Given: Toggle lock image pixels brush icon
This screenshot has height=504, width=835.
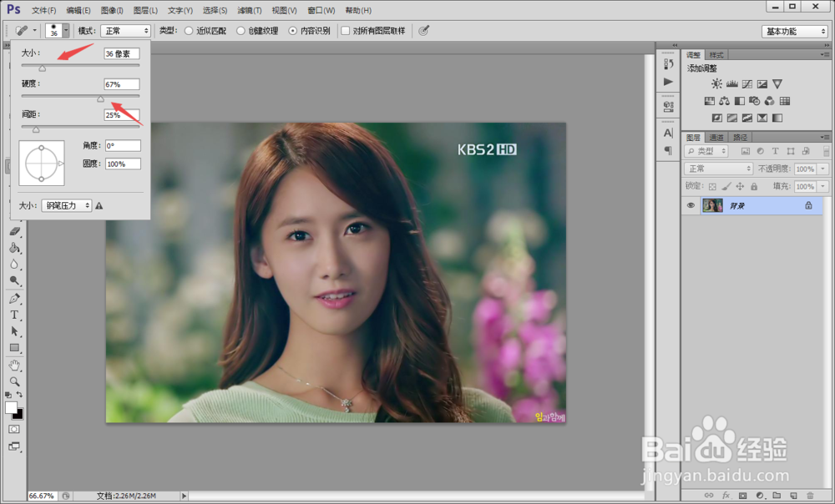Looking at the screenshot, I should point(726,186).
